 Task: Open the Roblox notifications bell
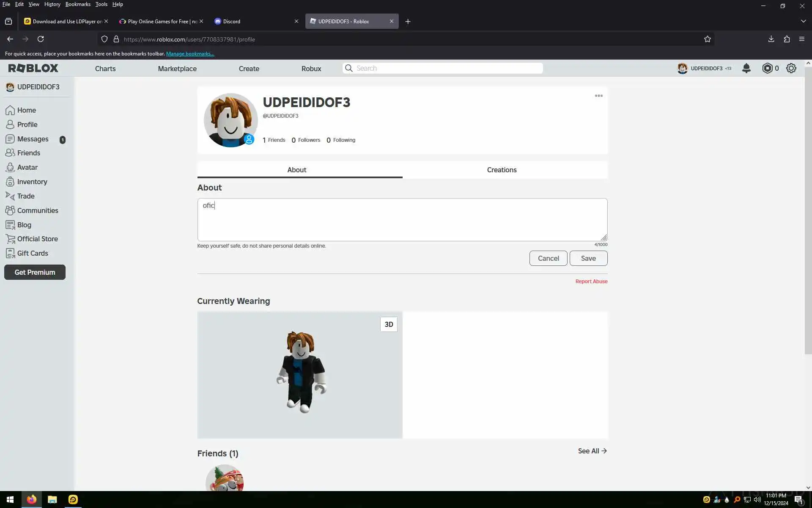tap(746, 68)
